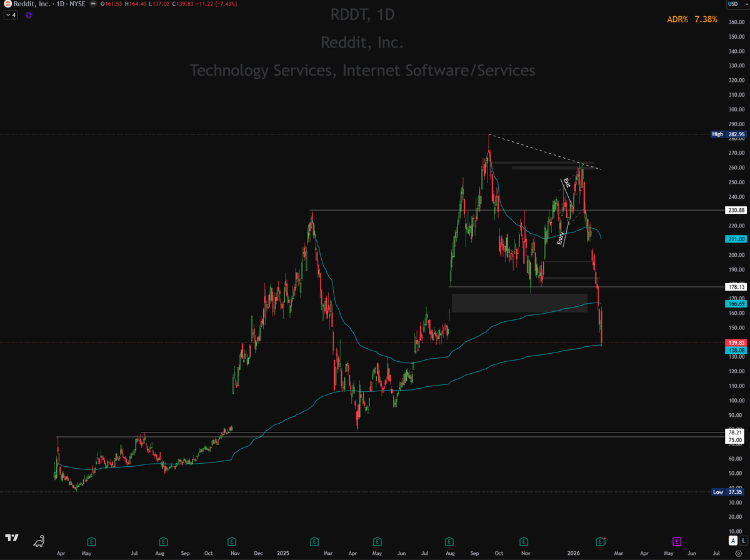Click the earnings marker above Nov 2025

pos(523,540)
